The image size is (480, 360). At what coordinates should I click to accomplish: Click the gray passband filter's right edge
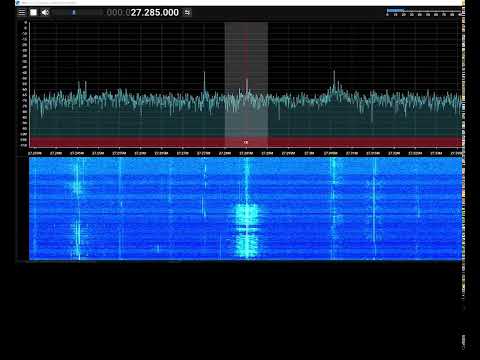(x=267, y=83)
